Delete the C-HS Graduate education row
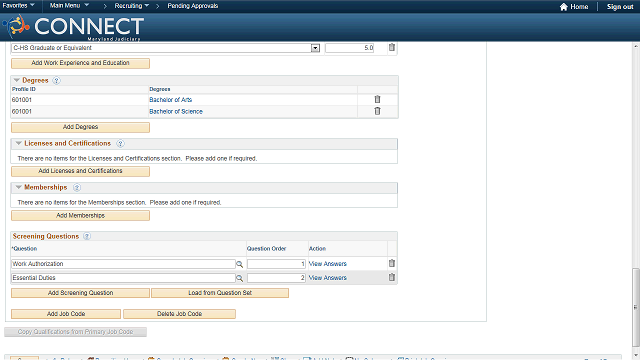Screen dimensions: 640x360 click(x=391, y=47)
